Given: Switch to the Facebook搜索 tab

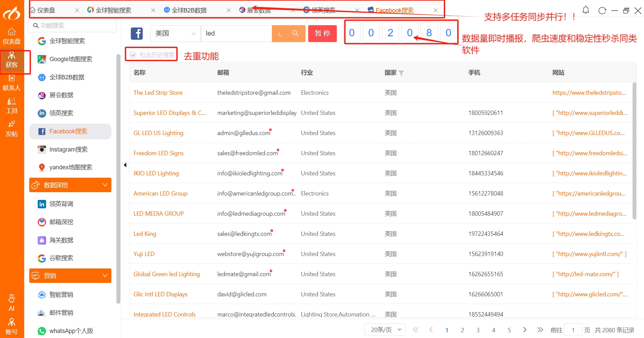Looking at the screenshot, I should 394,10.
